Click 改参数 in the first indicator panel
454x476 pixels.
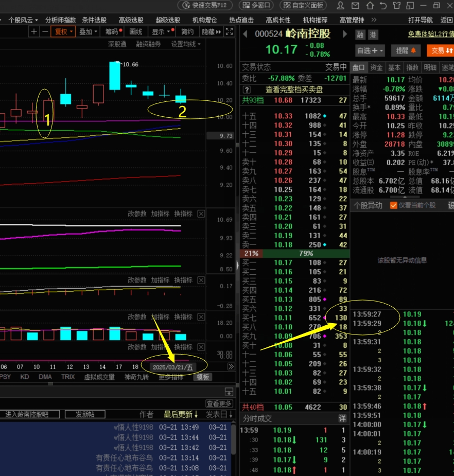click(x=137, y=214)
